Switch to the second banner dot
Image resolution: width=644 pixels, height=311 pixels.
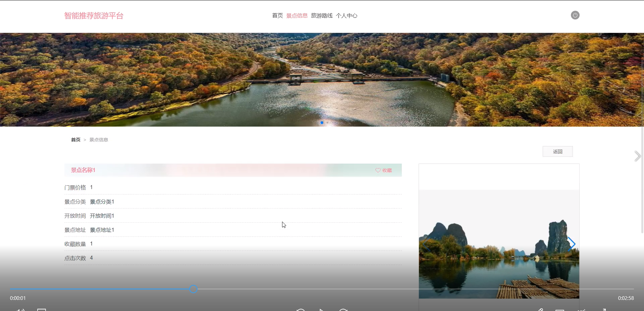(327, 123)
